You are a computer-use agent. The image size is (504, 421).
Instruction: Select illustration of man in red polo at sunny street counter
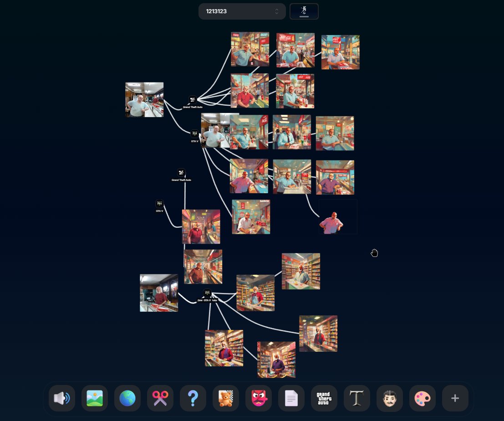tap(250, 91)
